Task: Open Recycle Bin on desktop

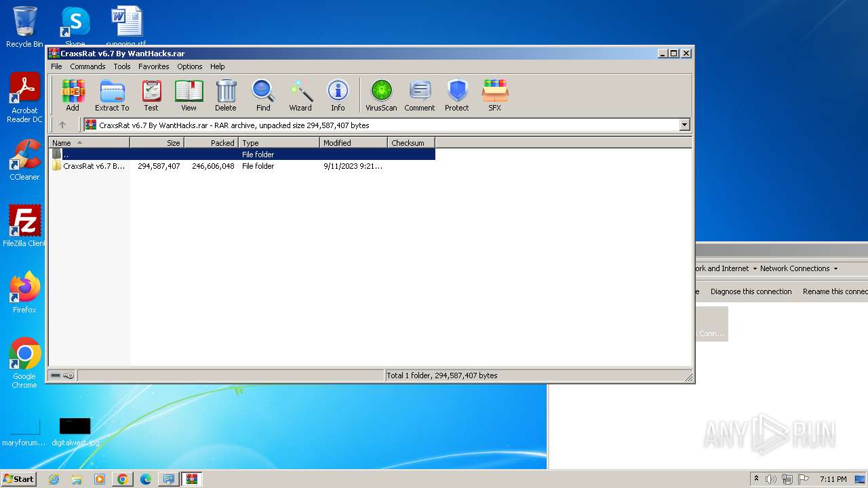Action: 24,27
